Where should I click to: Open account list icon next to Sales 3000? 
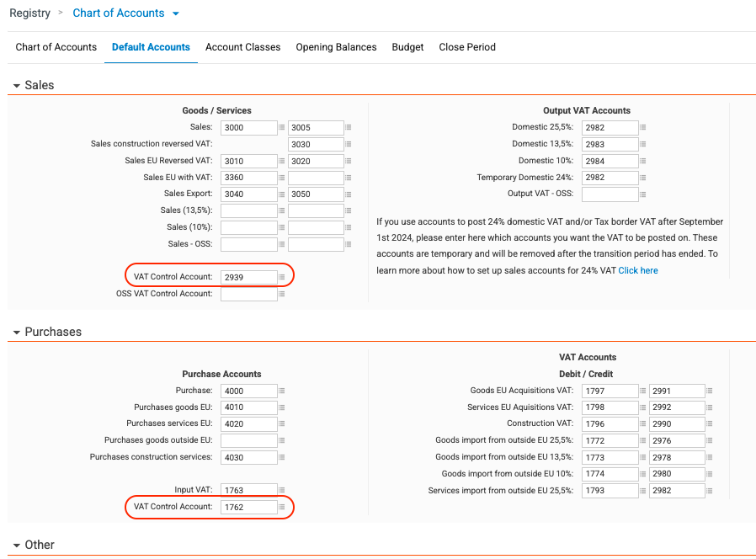[x=281, y=127]
